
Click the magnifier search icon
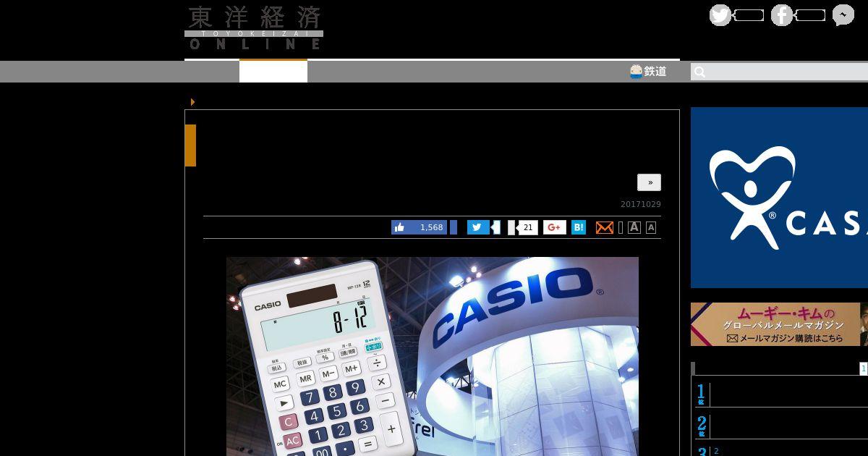[699, 72]
